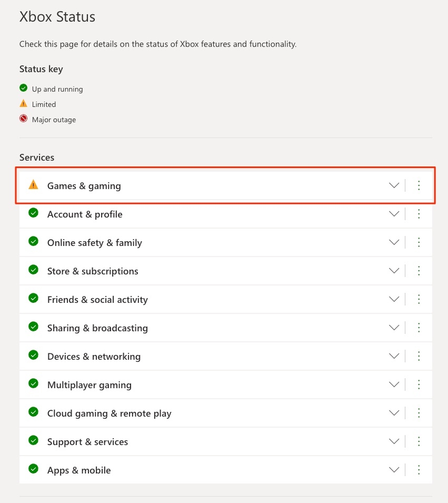Expand the Friends & social activity chevron
Image resolution: width=448 pixels, height=503 pixels.
coord(394,299)
